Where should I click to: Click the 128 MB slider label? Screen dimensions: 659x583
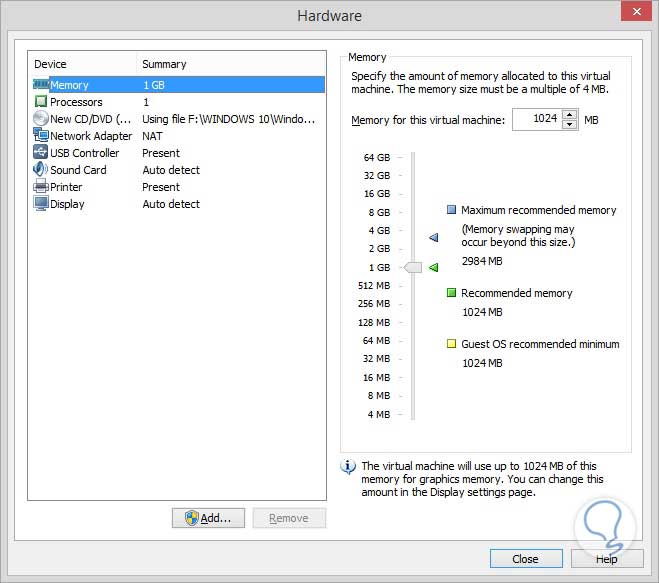[374, 322]
